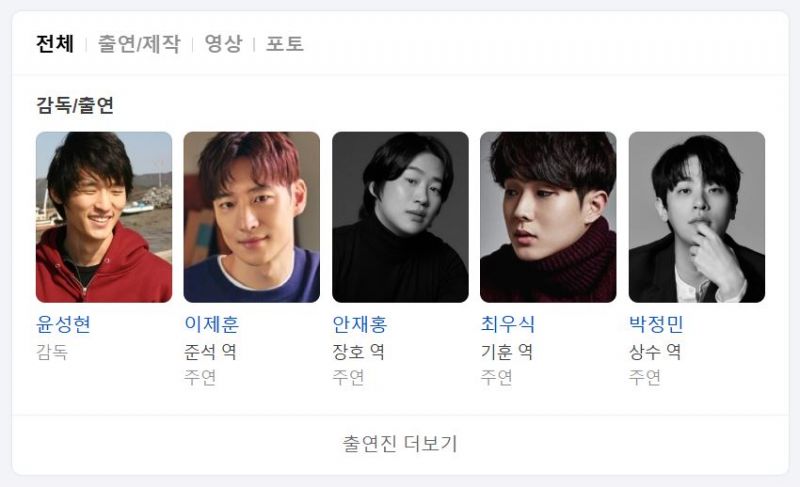The width and height of the screenshot is (800, 487).
Task: Click the thumbnail above the 안재홍 caption
Action: (401, 217)
